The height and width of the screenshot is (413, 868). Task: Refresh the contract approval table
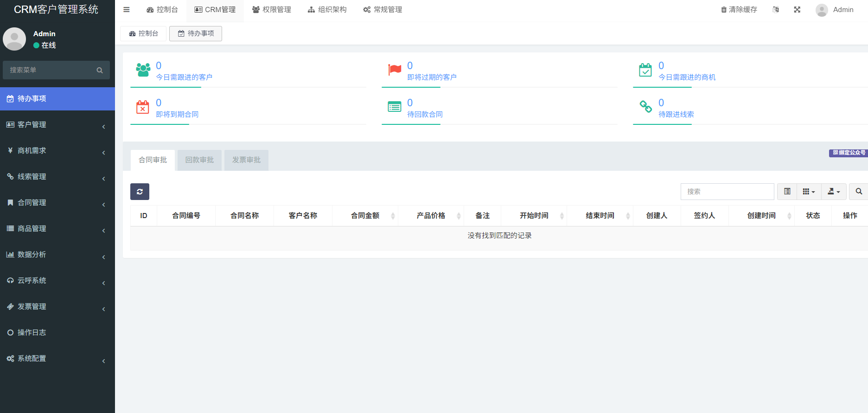pyautogui.click(x=140, y=192)
